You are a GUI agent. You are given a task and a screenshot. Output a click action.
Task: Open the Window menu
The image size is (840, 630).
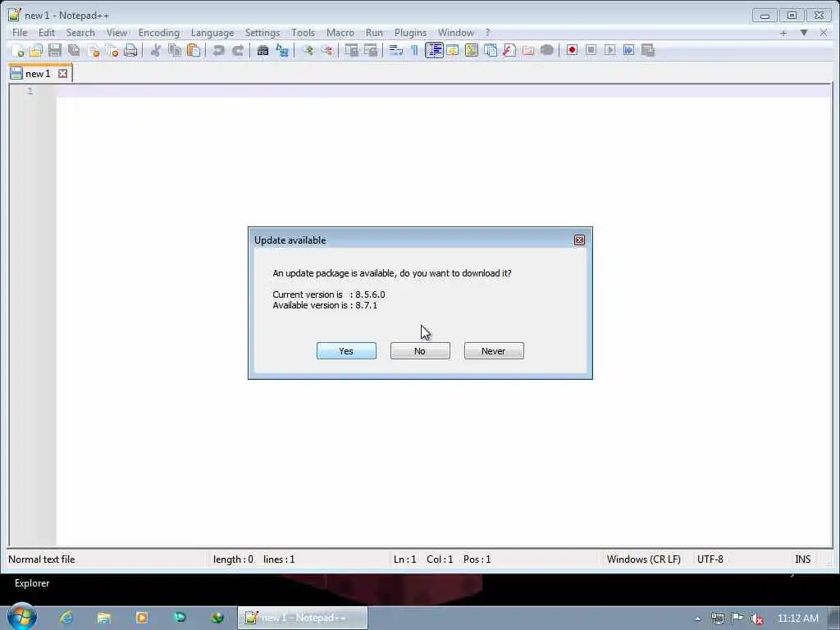point(456,33)
